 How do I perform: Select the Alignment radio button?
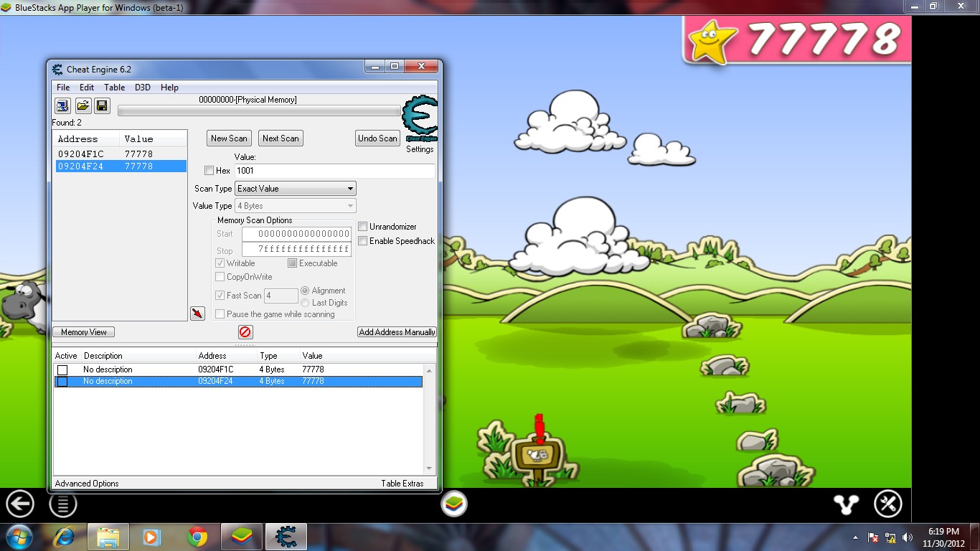tap(306, 291)
